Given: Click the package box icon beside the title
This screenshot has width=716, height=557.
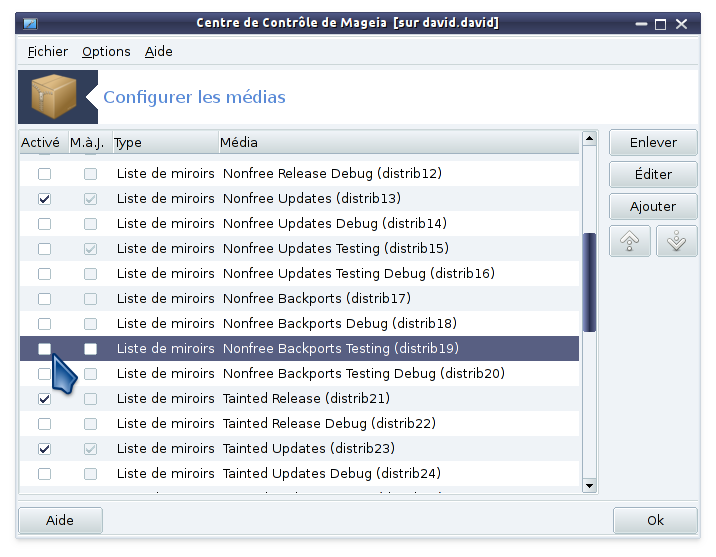Looking at the screenshot, I should click(54, 96).
